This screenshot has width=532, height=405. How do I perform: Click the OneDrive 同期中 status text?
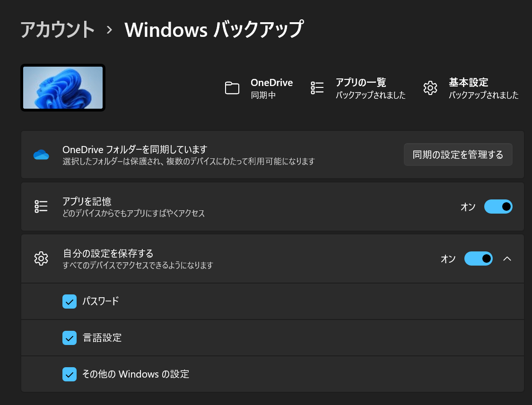[x=271, y=88]
